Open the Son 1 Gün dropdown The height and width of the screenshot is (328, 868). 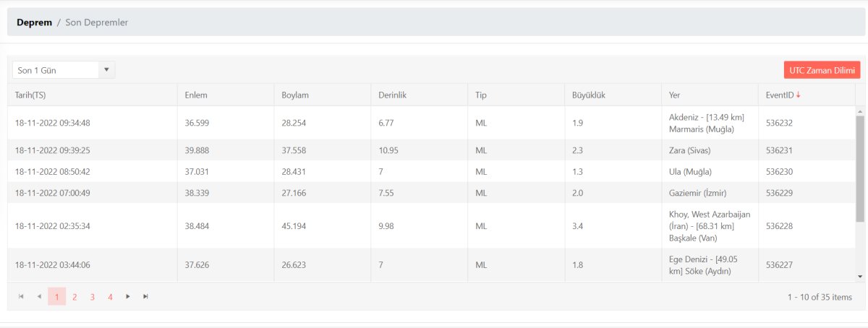pos(64,70)
